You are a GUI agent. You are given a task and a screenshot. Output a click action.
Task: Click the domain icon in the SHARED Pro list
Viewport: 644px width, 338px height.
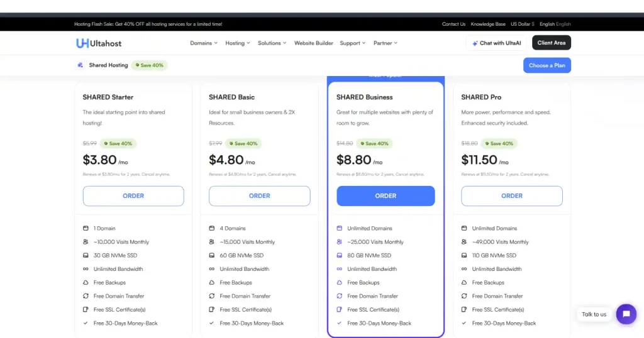pos(464,228)
